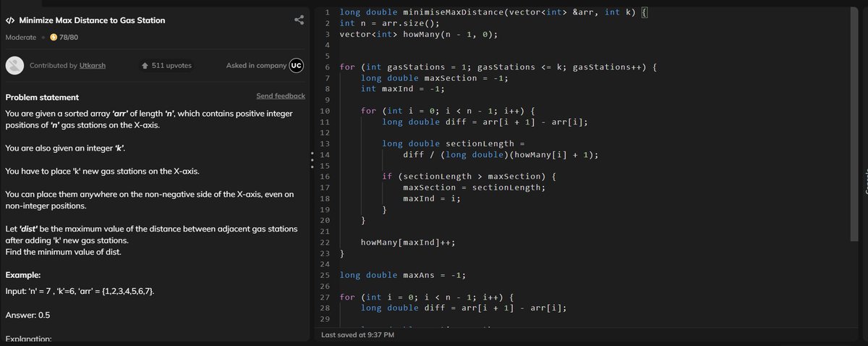
Task: Click the panel divider drag handle dots
Action: [312, 161]
